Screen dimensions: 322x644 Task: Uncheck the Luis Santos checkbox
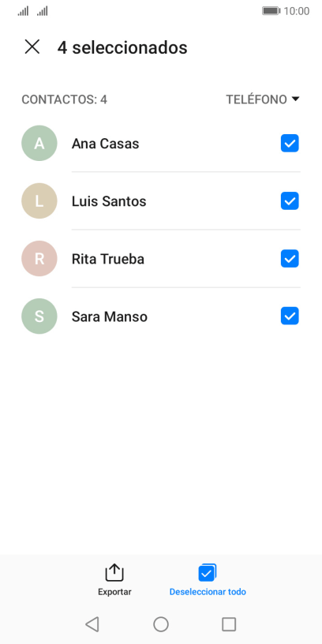(x=290, y=200)
